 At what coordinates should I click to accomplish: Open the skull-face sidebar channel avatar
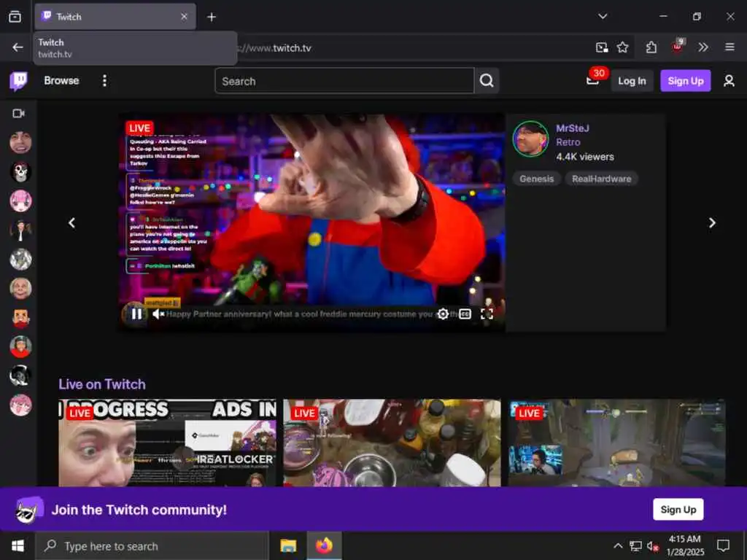pos(20,172)
